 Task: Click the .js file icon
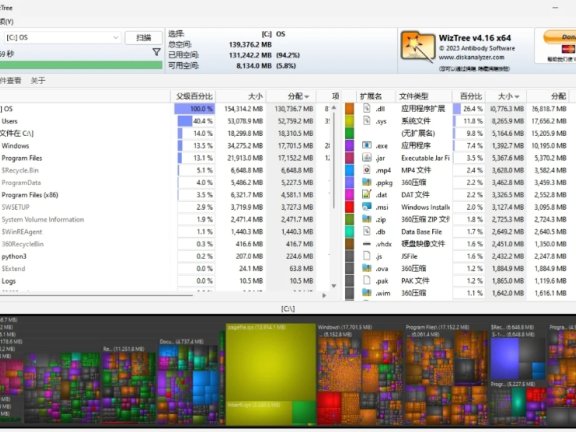[367, 256]
